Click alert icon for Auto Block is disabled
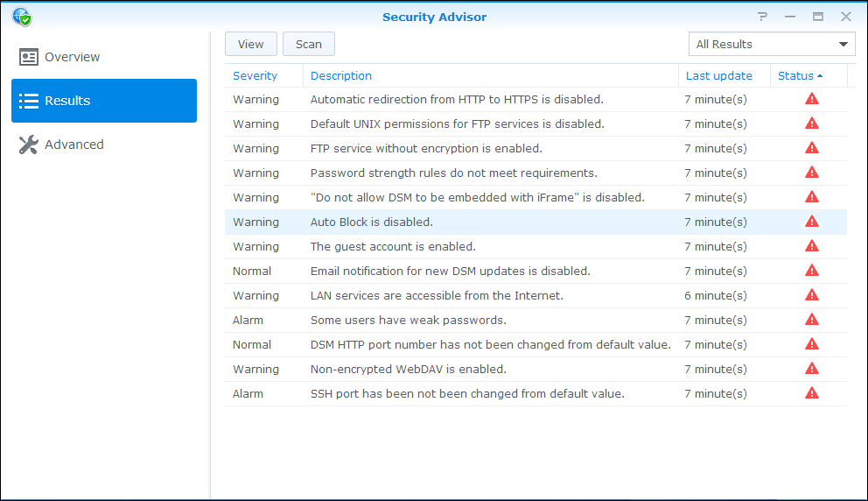 pos(811,222)
